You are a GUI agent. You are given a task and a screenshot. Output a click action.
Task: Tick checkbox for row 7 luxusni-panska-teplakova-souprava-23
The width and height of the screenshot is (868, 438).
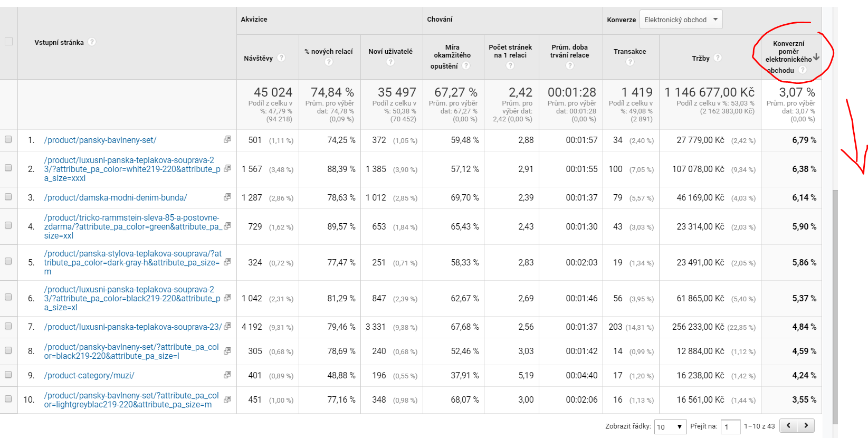click(8, 326)
